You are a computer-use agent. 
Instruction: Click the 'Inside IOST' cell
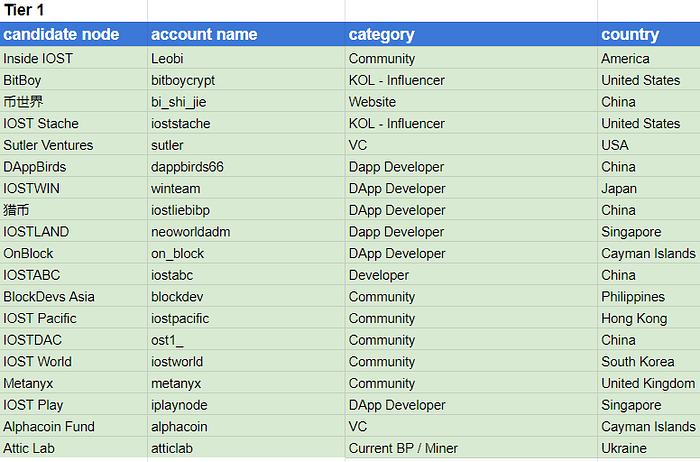tap(74, 58)
